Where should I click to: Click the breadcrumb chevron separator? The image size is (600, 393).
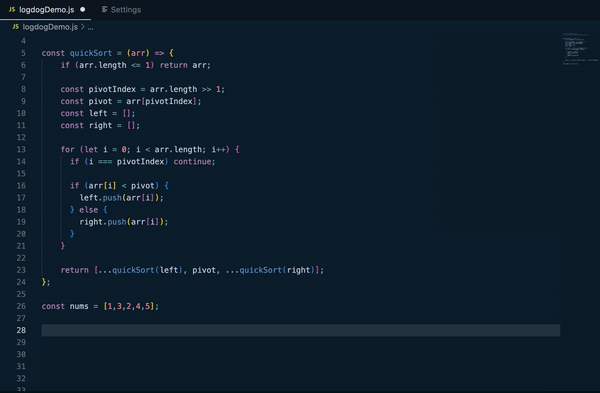pos(83,27)
